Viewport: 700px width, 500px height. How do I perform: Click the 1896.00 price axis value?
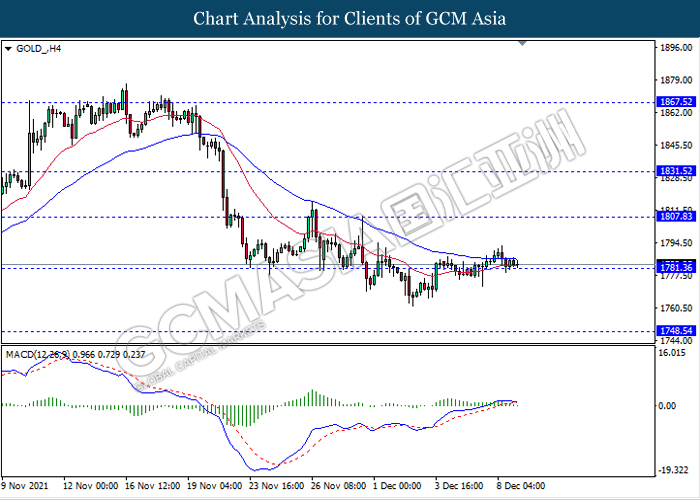coord(677,48)
